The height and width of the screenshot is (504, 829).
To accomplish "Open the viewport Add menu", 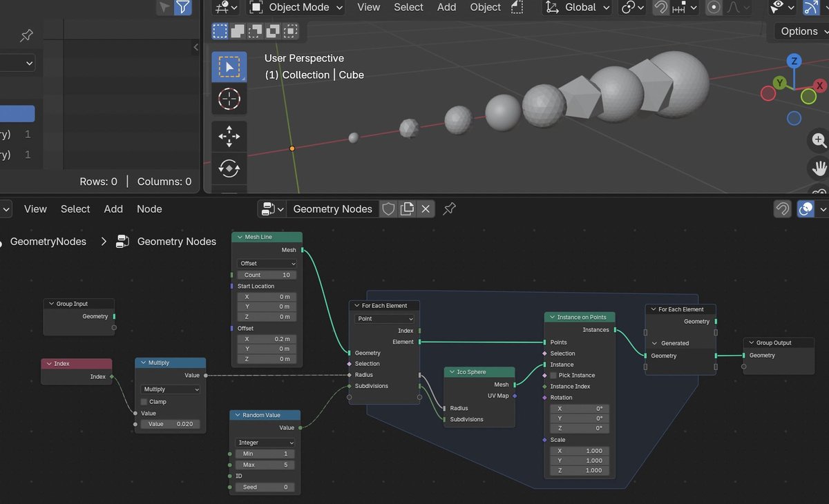I will 447,7.
